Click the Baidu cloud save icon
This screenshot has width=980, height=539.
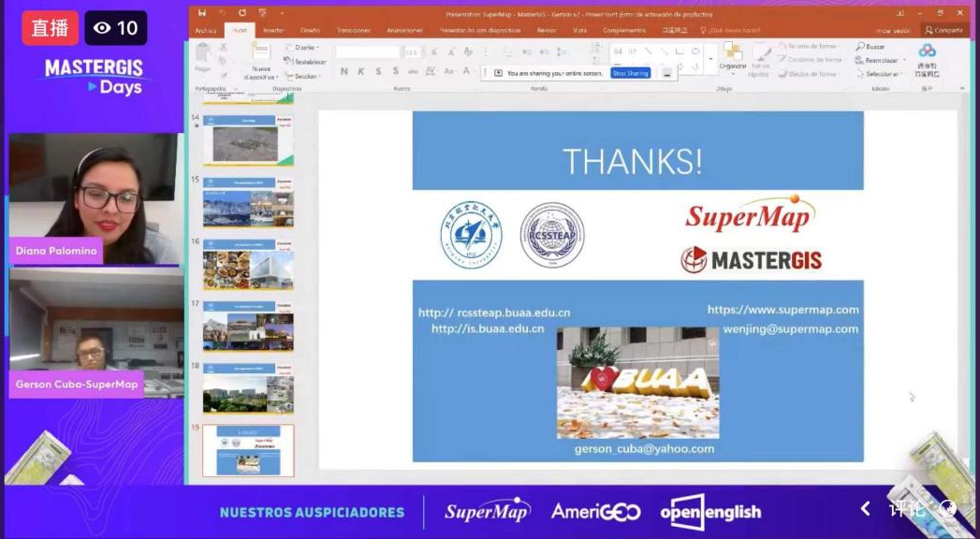[x=927, y=51]
